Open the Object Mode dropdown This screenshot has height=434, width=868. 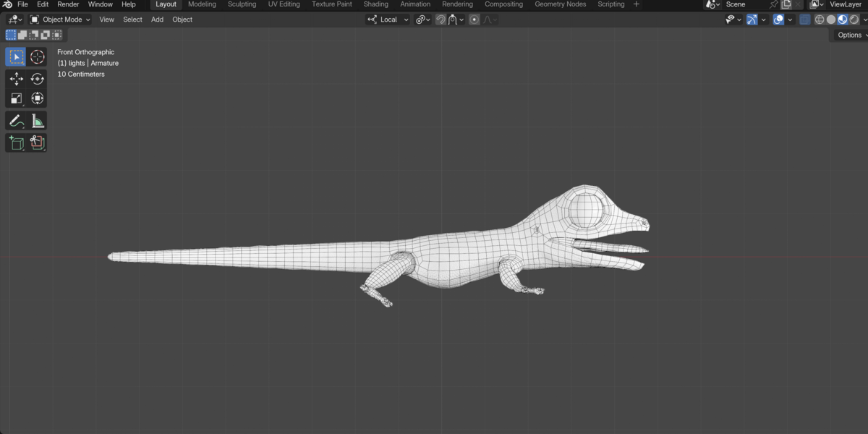[61, 20]
